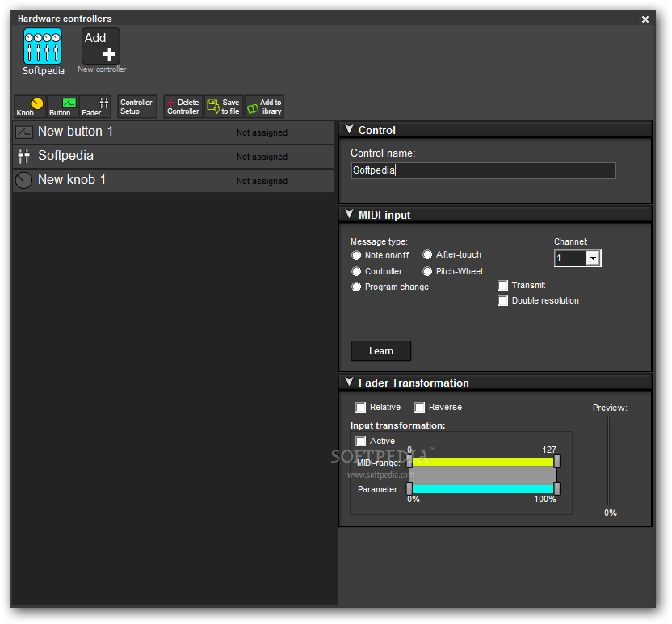
Task: Click Parameter right handle at 100%
Action: 556,488
